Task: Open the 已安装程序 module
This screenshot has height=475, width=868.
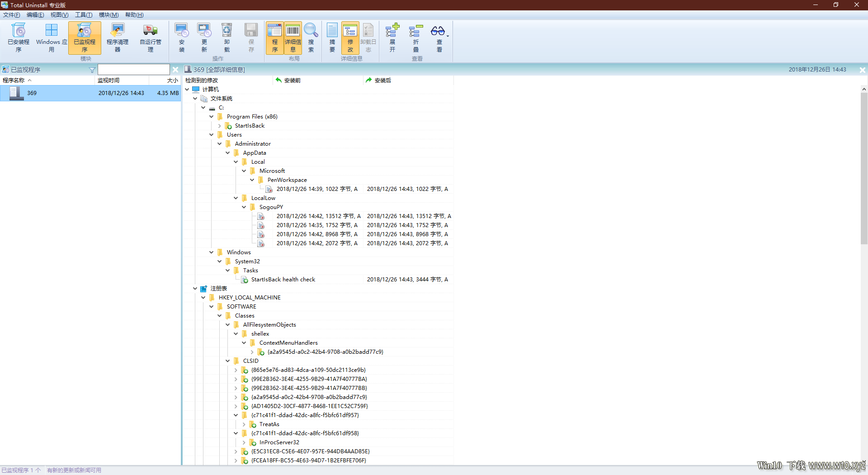Action: [19, 38]
